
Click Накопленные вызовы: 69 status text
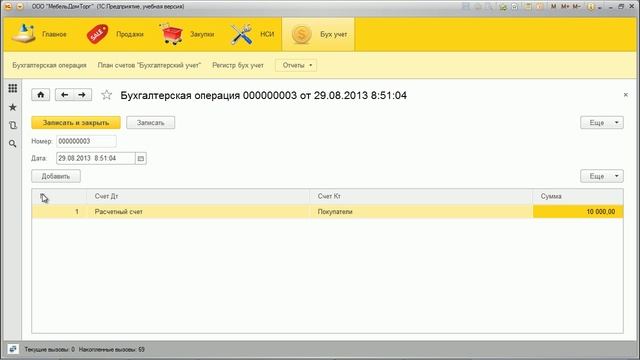click(111, 349)
